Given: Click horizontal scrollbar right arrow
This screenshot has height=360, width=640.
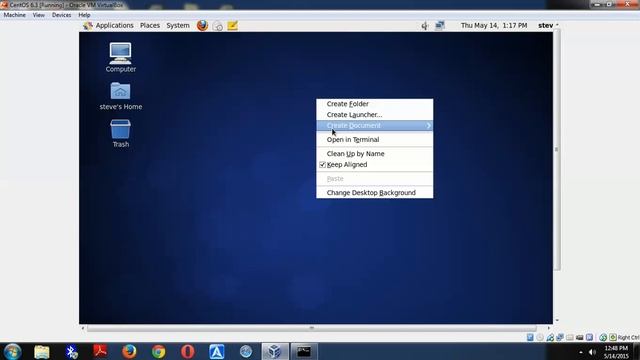Looking at the screenshot, I should click(x=549, y=328).
